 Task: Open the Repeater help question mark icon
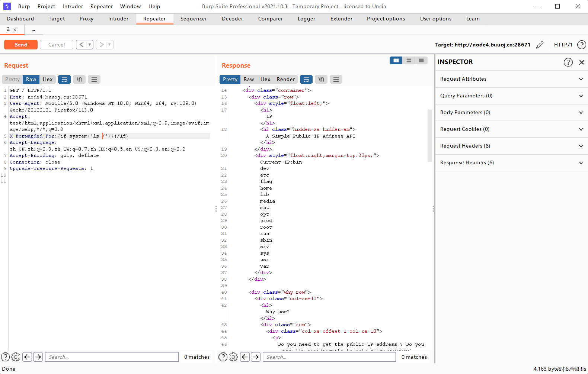coord(581,45)
